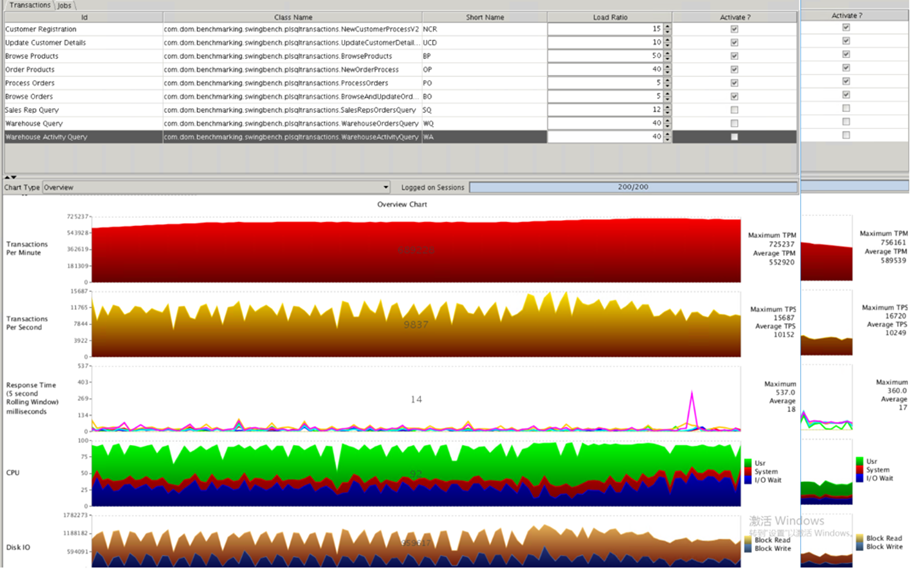911x574 pixels.
Task: Enable Activate checkbox for Warehouse Query
Action: (734, 123)
